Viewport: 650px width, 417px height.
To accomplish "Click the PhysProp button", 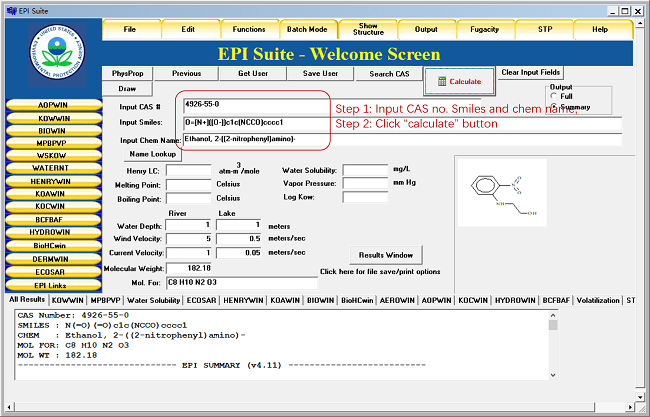I will [128, 73].
